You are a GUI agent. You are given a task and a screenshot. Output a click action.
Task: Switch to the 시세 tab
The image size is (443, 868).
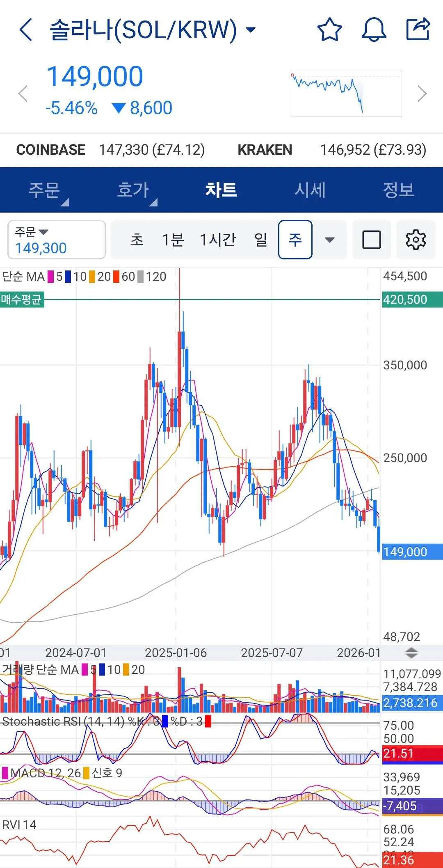coord(310,190)
